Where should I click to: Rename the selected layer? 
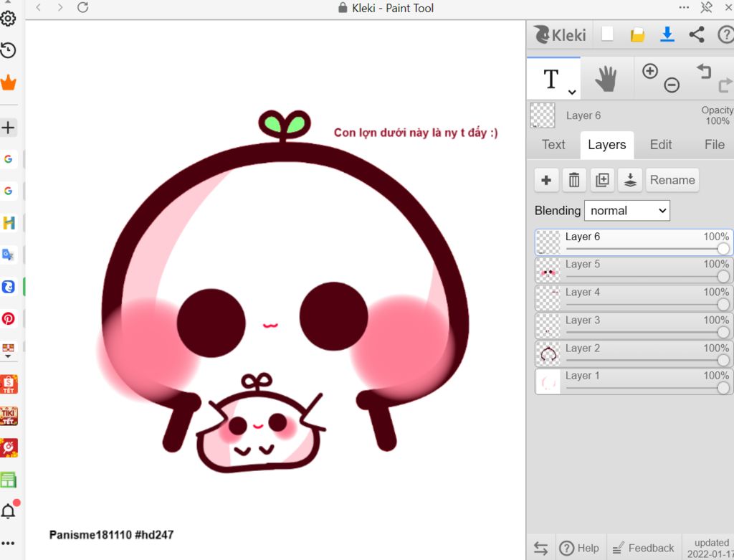pos(672,180)
